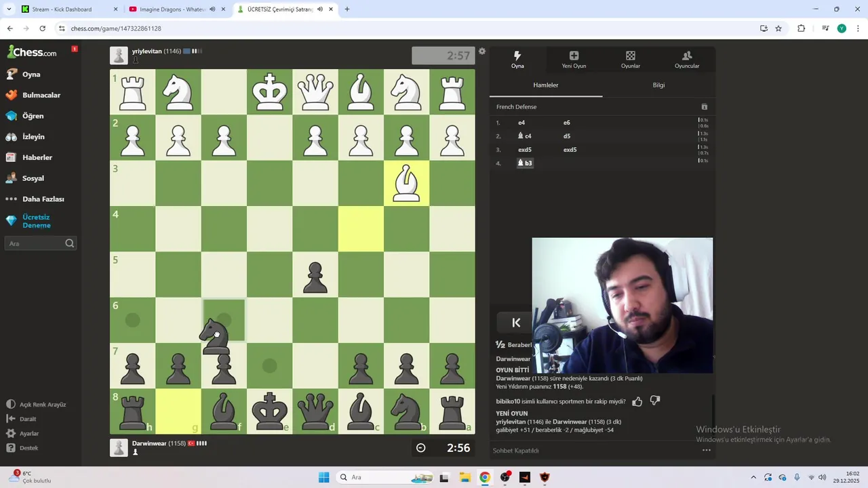Click the Chess.com logo
Image resolution: width=868 pixels, height=488 pixels.
pyautogui.click(x=32, y=52)
